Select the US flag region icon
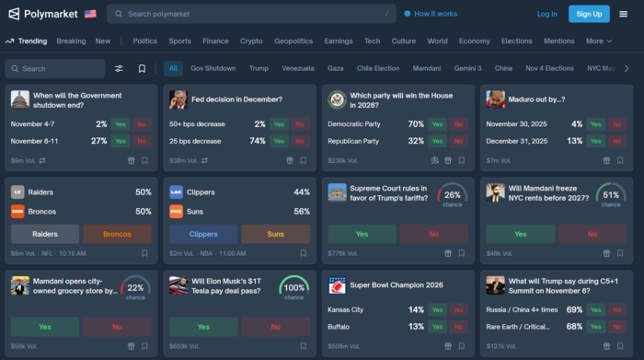Viewport: 644px width, 360px height. (90, 14)
